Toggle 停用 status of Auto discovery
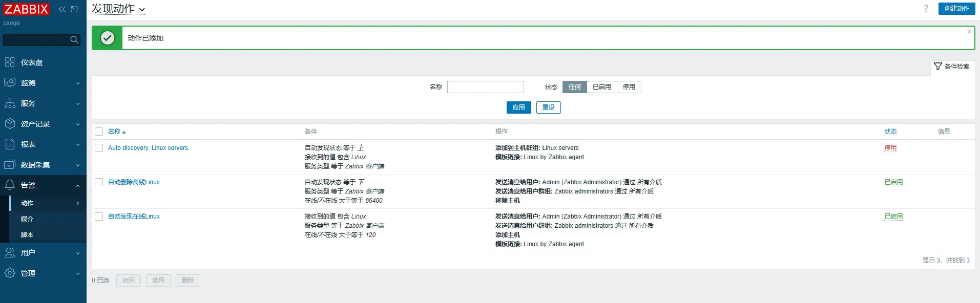Viewport: 980px width, 303px height. point(890,148)
